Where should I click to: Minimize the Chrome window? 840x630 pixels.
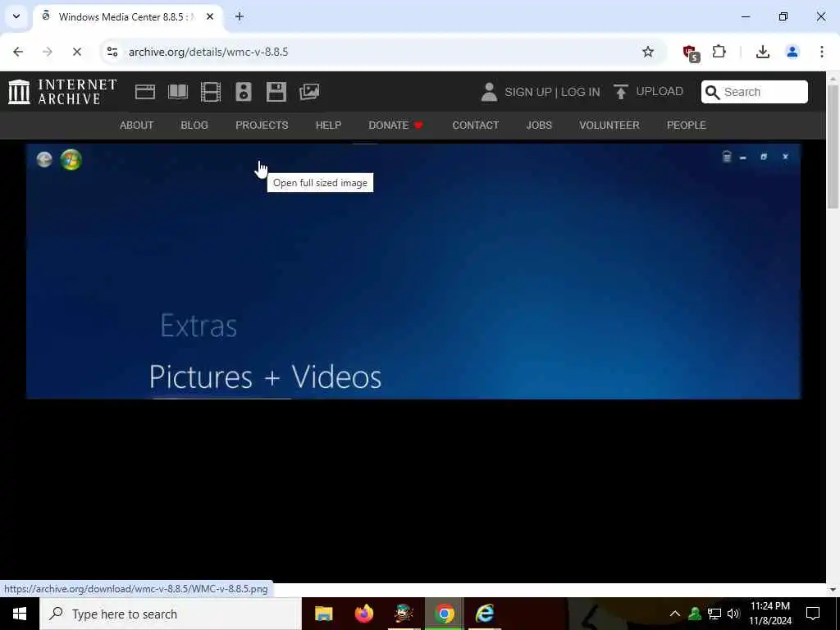coord(745,16)
